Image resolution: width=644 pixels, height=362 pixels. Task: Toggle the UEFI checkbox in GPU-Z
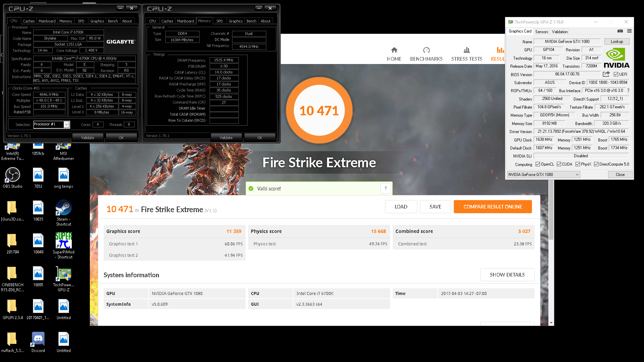coord(616,74)
